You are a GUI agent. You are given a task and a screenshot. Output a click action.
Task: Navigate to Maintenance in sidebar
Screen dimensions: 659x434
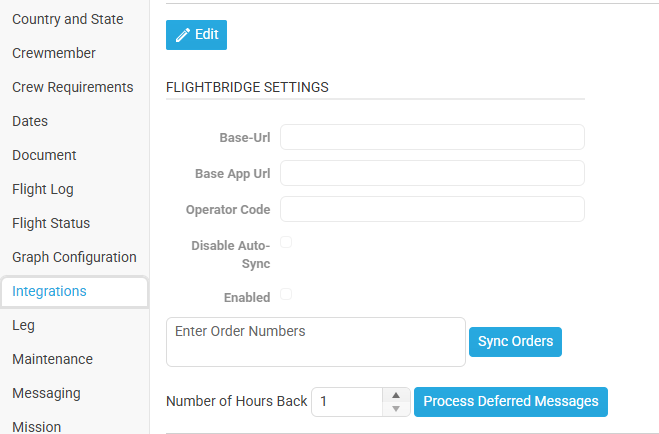(x=52, y=359)
